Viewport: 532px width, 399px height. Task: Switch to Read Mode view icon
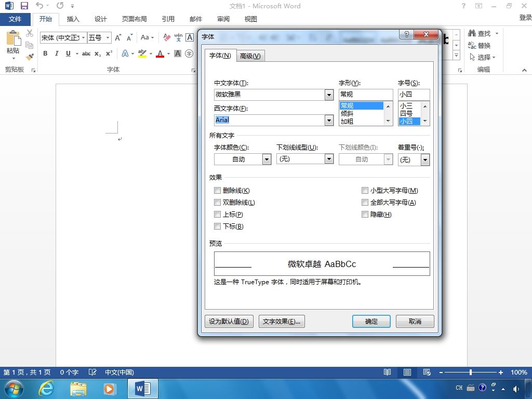[x=387, y=372]
